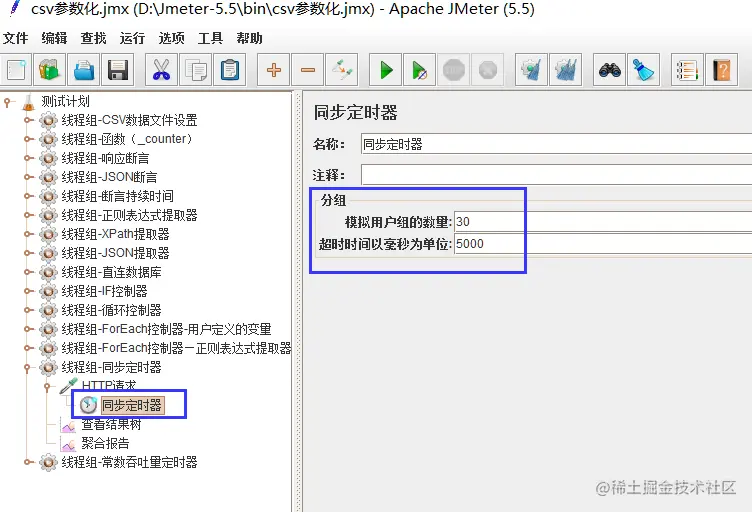Expand the 线程组-常数吞吐量定时器 node
This screenshot has width=752, height=512.
tap(29, 463)
